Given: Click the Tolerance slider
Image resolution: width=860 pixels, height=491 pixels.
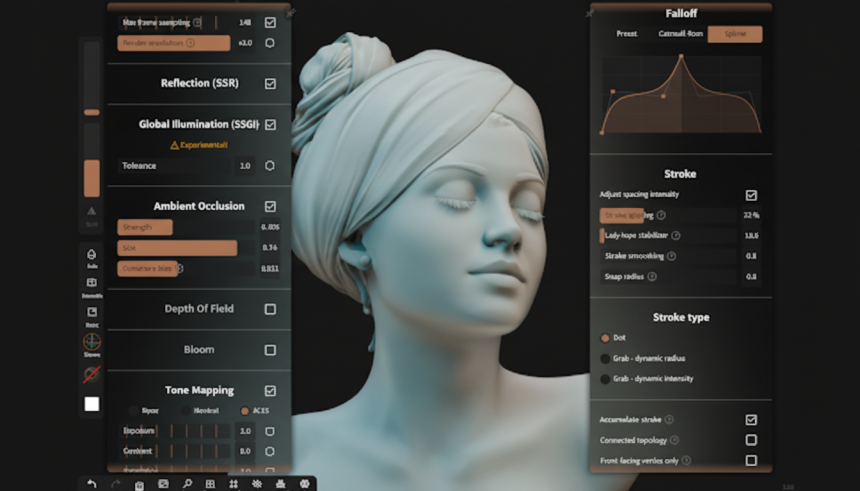Looking at the screenshot, I should [x=174, y=166].
